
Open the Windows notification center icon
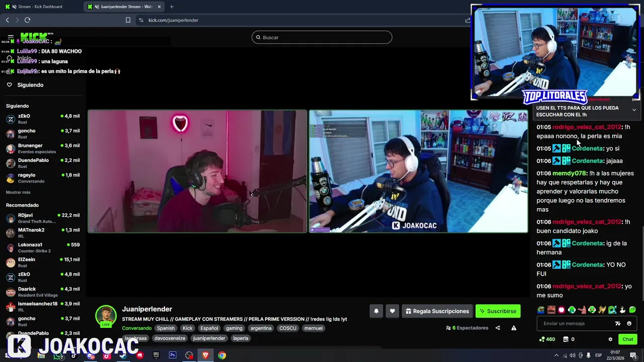click(x=633, y=355)
